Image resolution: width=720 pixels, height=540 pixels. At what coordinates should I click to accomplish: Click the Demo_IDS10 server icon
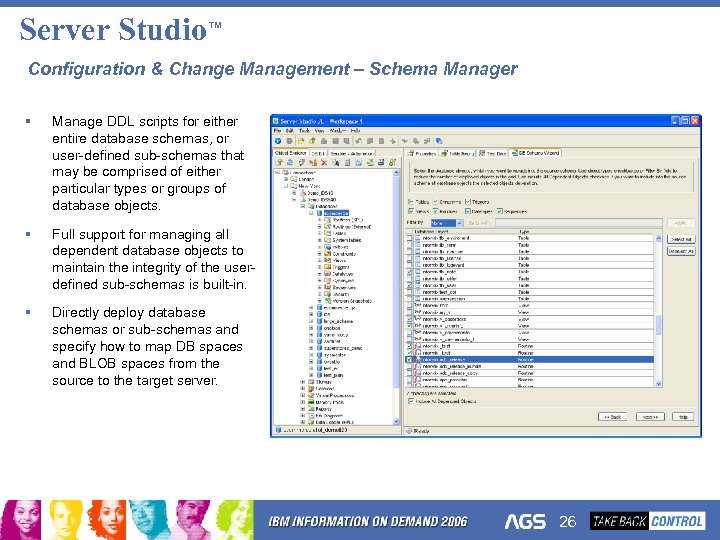pyautogui.click(x=303, y=193)
